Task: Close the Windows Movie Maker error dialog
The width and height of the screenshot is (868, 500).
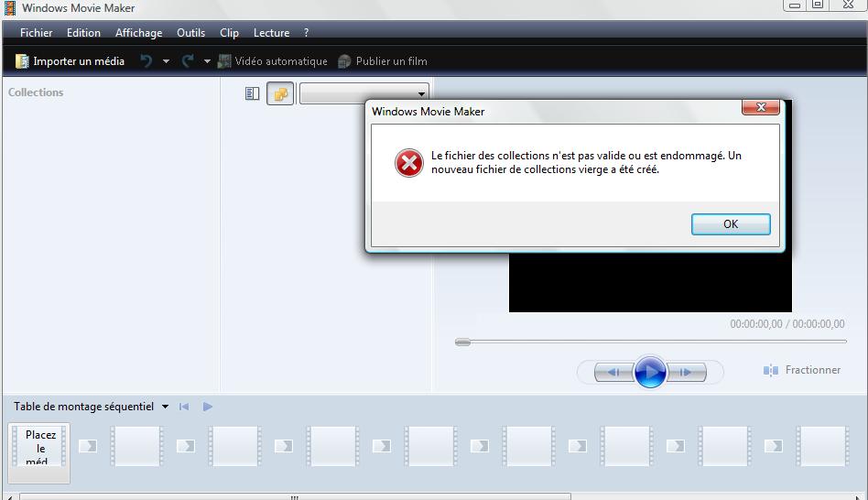Action: point(760,108)
